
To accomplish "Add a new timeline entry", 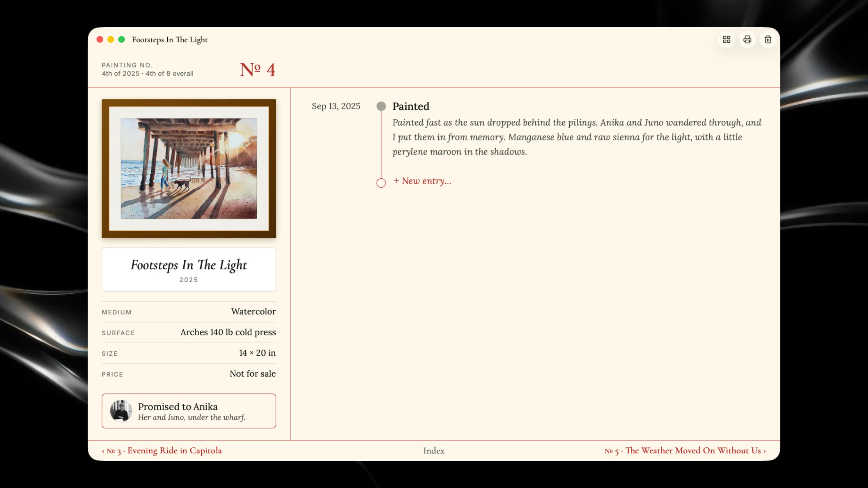I will coord(422,181).
